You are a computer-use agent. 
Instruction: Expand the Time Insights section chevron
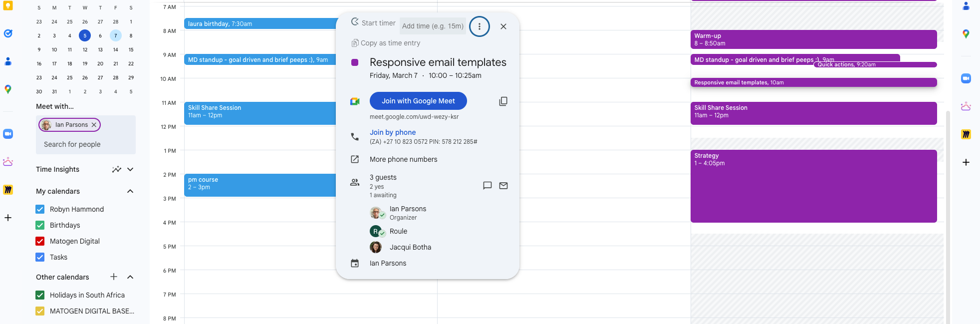[x=130, y=169]
